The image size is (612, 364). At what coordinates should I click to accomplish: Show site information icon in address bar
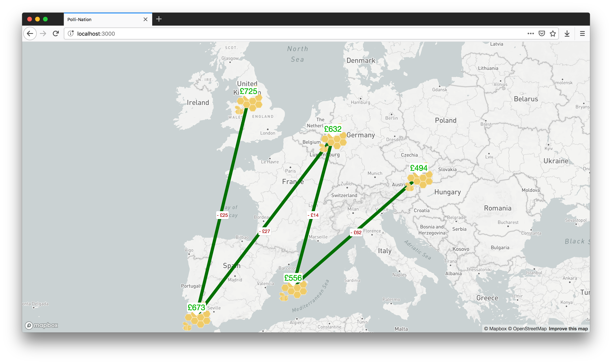[71, 34]
